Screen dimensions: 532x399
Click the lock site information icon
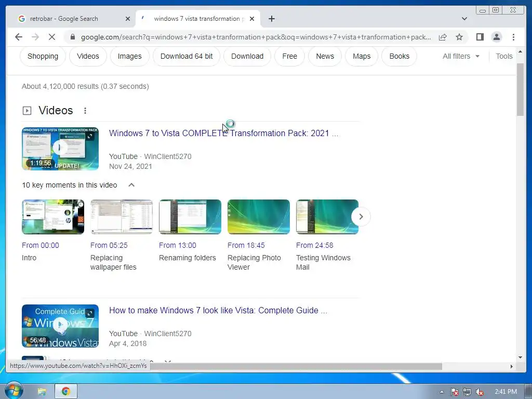[73, 37]
